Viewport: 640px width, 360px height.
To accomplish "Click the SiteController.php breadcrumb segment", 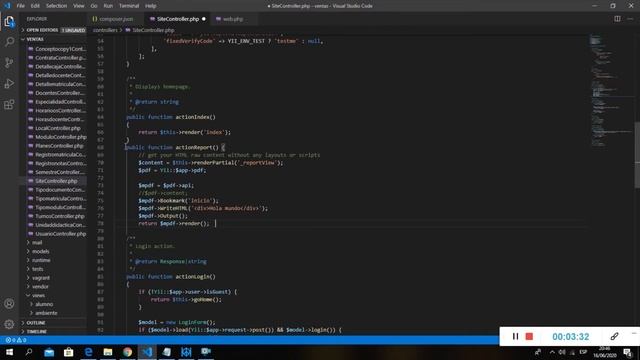I will click(153, 30).
